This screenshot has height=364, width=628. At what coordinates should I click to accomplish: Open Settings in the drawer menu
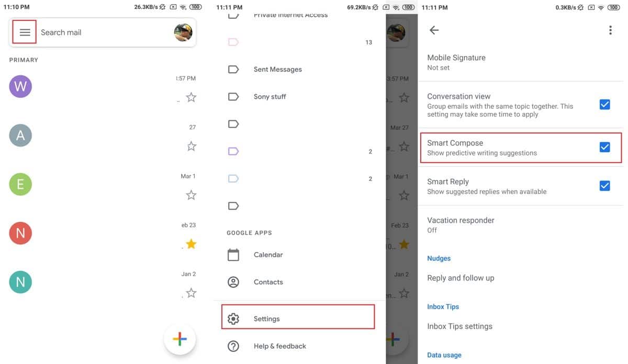click(x=298, y=317)
